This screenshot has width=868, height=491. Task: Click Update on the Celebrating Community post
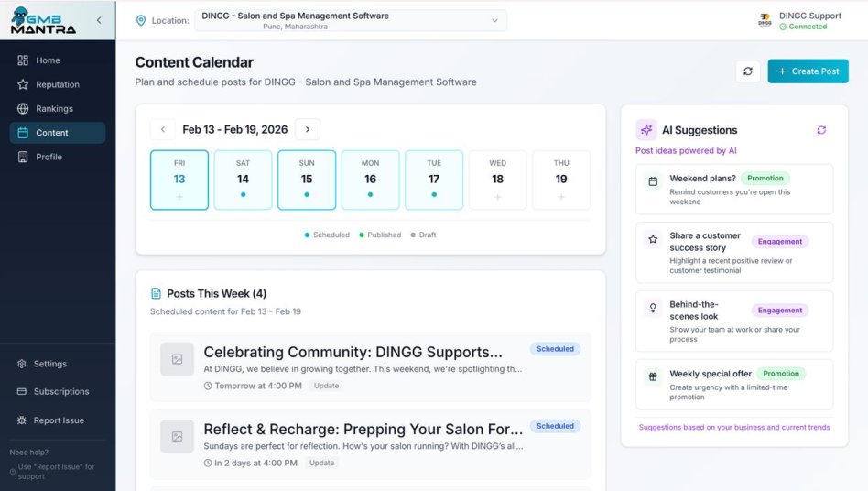[326, 386]
